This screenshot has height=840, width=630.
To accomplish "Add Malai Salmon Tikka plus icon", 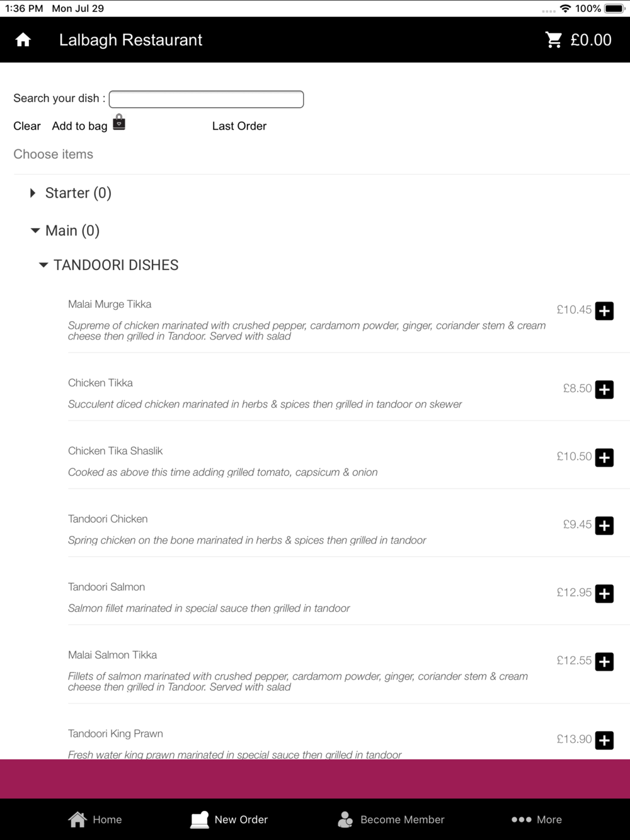I will tap(604, 662).
